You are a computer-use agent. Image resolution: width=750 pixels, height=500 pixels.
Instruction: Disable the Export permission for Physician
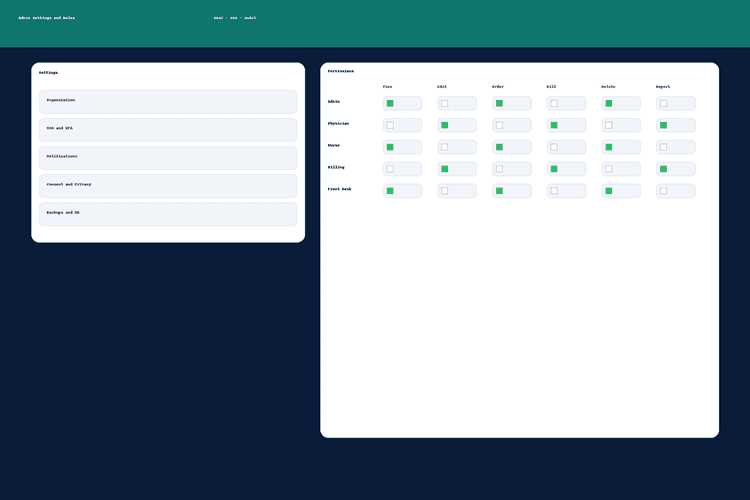663,125
